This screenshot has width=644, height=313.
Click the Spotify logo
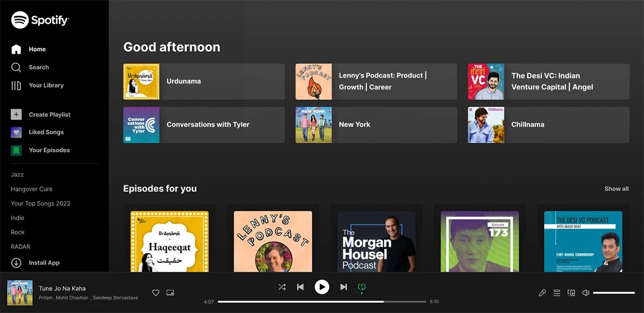coord(40,20)
